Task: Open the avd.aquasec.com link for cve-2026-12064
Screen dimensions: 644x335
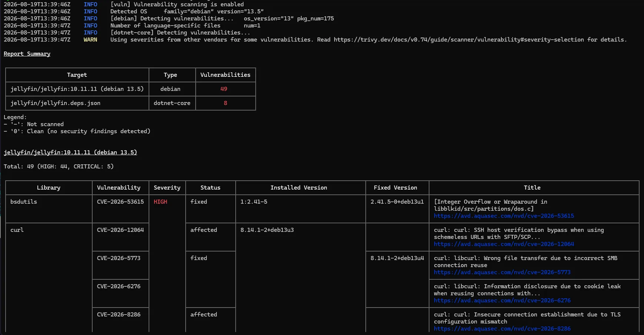Action: (504, 244)
